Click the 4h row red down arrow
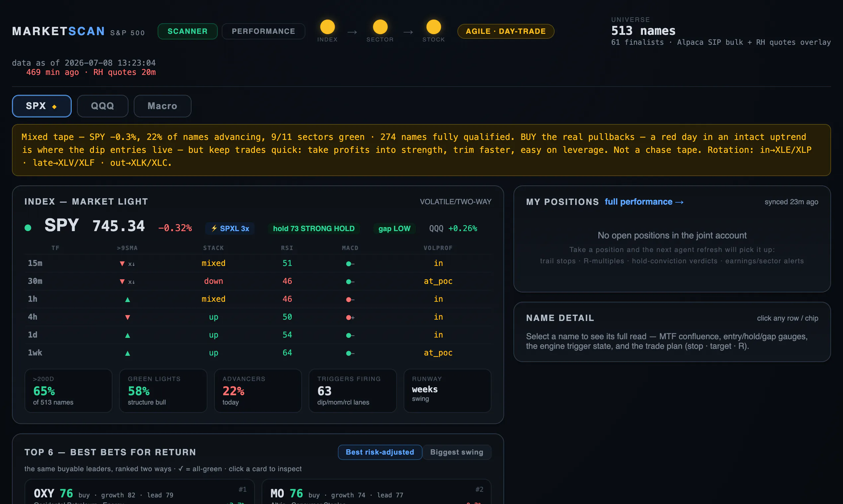Viewport: 843px width, 504px height. click(127, 317)
